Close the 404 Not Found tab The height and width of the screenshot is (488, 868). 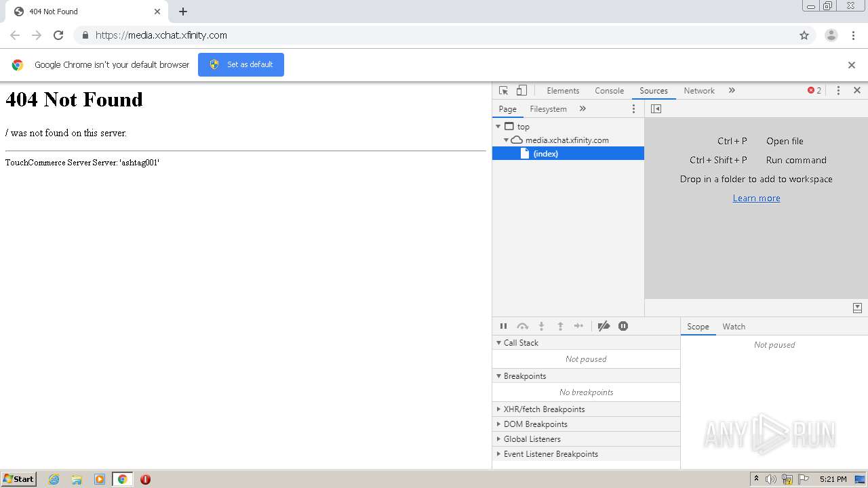point(157,12)
